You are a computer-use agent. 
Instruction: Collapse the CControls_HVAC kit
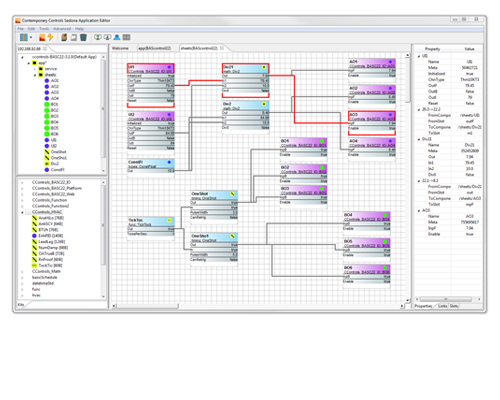click(x=22, y=212)
